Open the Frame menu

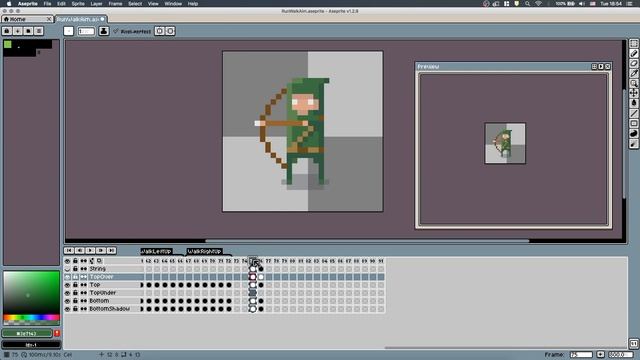[x=115, y=4]
